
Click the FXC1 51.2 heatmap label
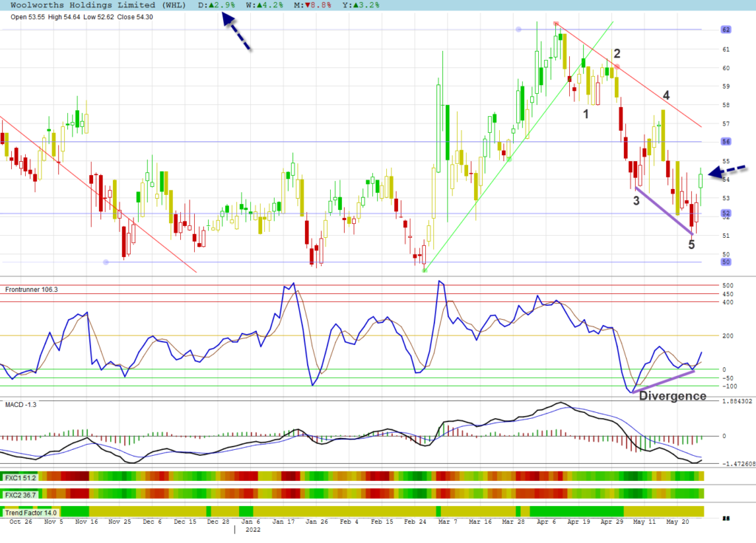(20, 478)
